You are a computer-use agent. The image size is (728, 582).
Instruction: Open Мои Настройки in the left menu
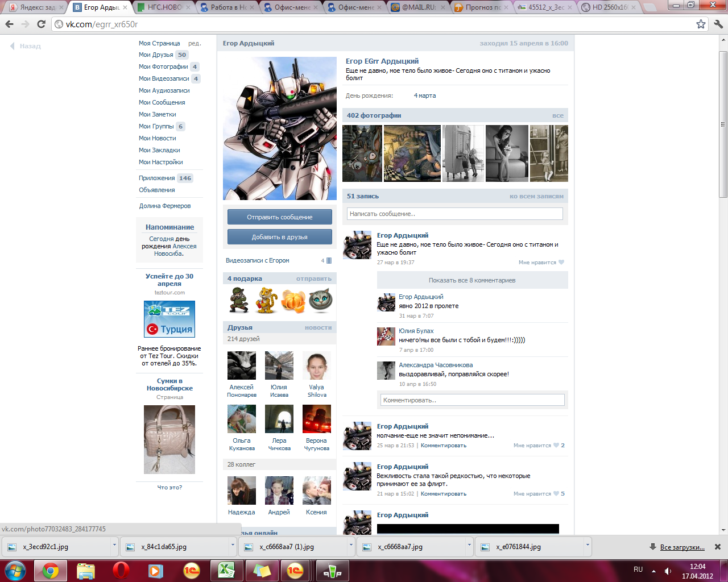click(161, 163)
